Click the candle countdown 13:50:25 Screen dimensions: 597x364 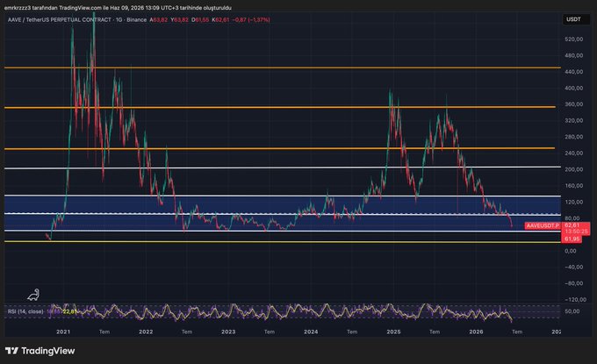[576, 232]
